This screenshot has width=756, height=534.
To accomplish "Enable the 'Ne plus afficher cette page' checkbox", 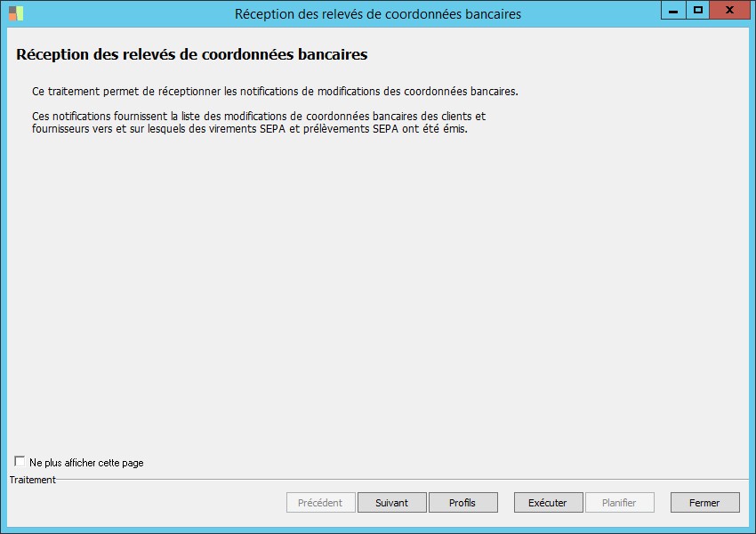I will tap(20, 462).
